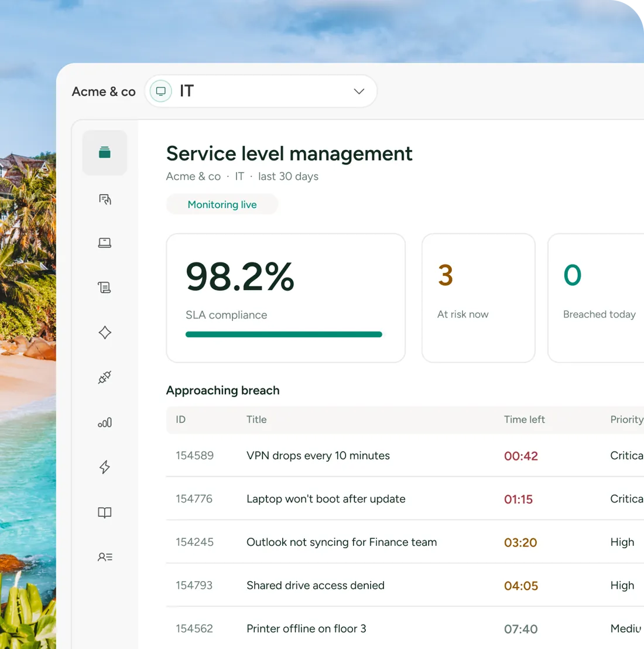Click the monitor icon beside IT
The height and width of the screenshot is (649, 644).
coord(161,91)
